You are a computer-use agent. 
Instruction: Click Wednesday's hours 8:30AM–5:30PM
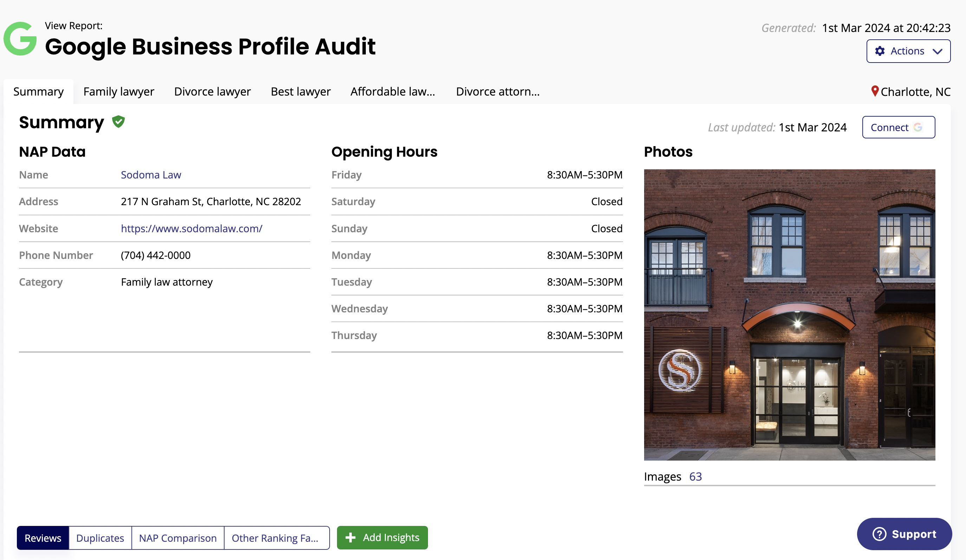[585, 308]
